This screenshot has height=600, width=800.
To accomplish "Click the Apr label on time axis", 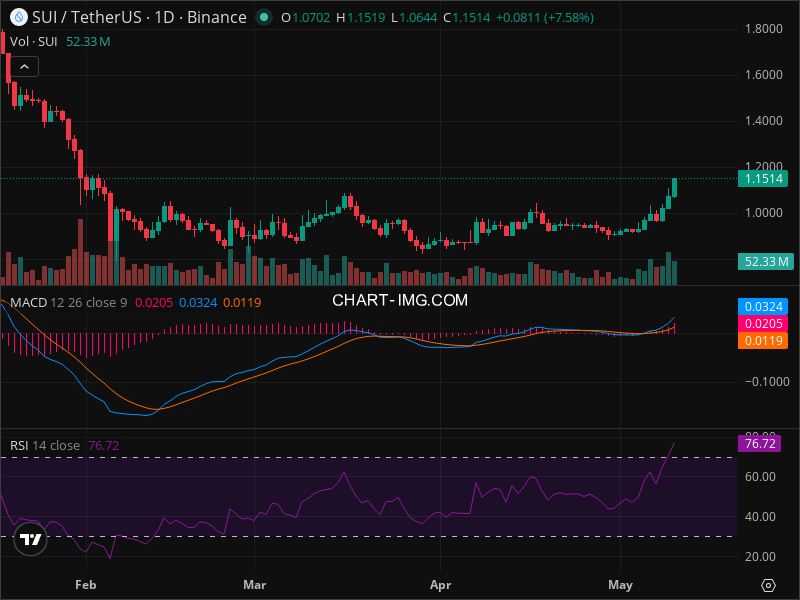I will coord(440,585).
